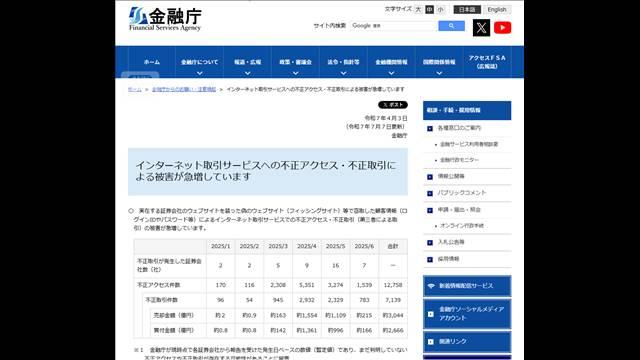This screenshot has width=640, height=360.
Task: Click the second breadcrumb link (金融庁からのお願い・注意喚起)
Action: [x=184, y=89]
